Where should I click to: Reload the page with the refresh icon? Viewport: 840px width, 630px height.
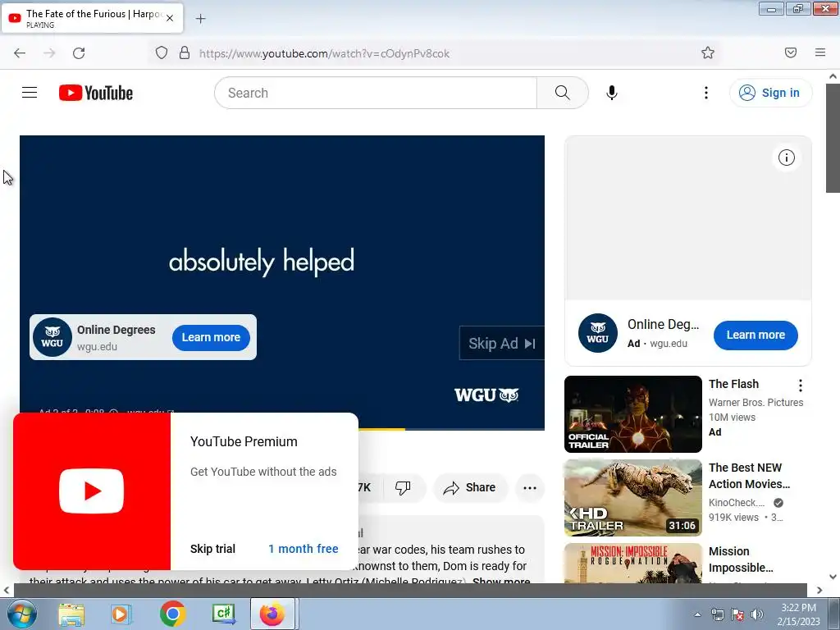pos(79,53)
